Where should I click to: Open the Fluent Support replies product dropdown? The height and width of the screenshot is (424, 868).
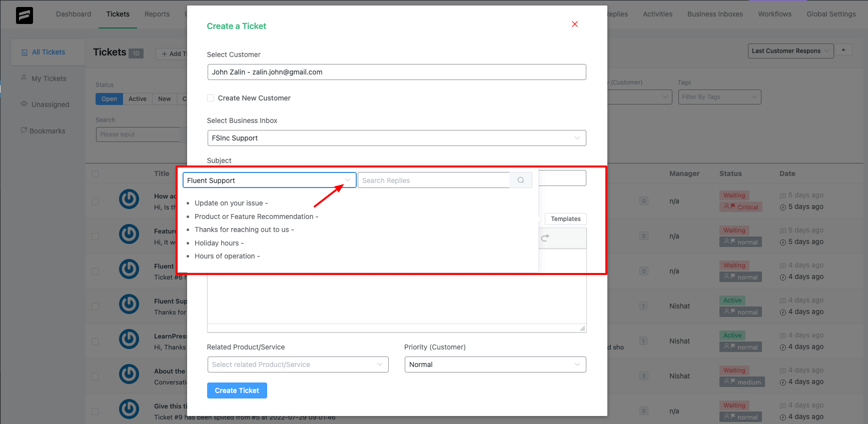coord(269,180)
